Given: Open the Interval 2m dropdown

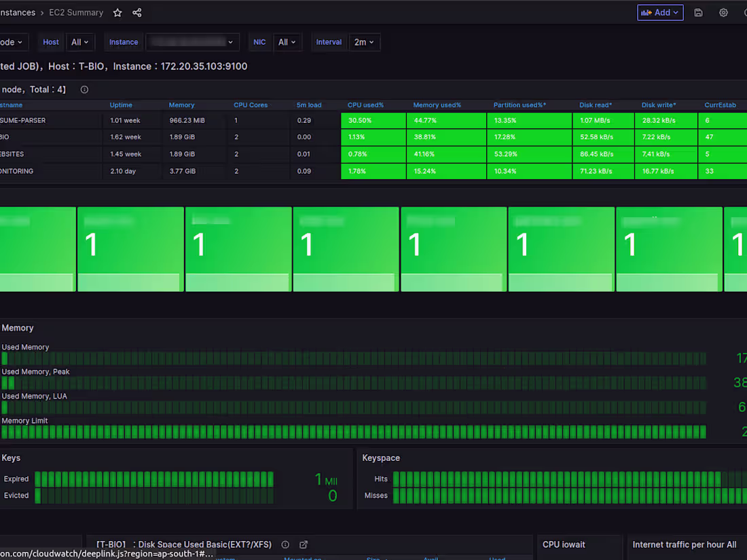Looking at the screenshot, I should [x=365, y=41].
